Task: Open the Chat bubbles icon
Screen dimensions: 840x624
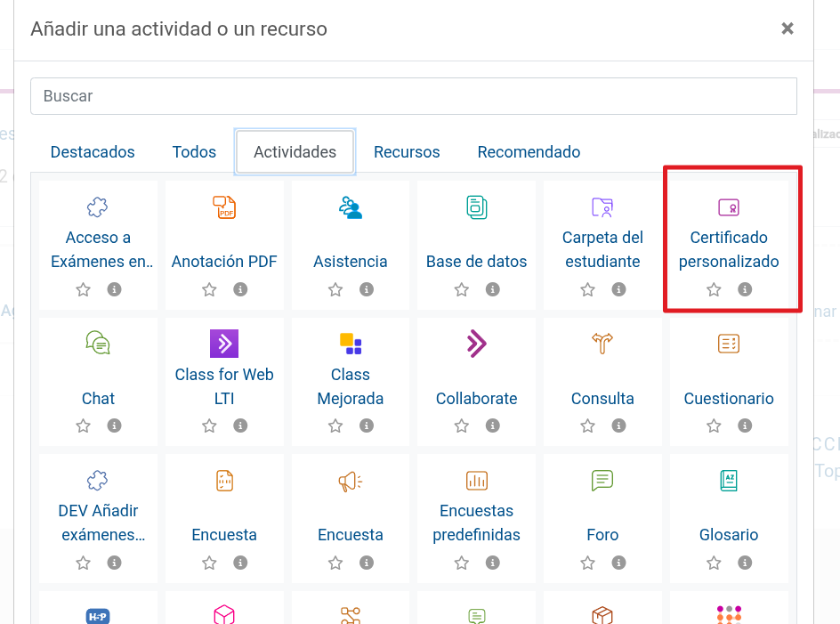Action: point(98,343)
